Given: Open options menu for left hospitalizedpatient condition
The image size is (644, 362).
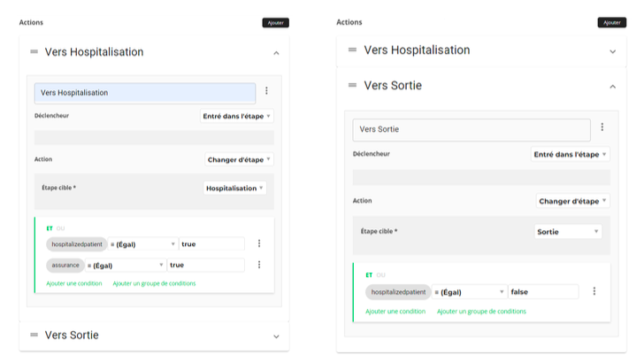Looking at the screenshot, I should tap(259, 243).
